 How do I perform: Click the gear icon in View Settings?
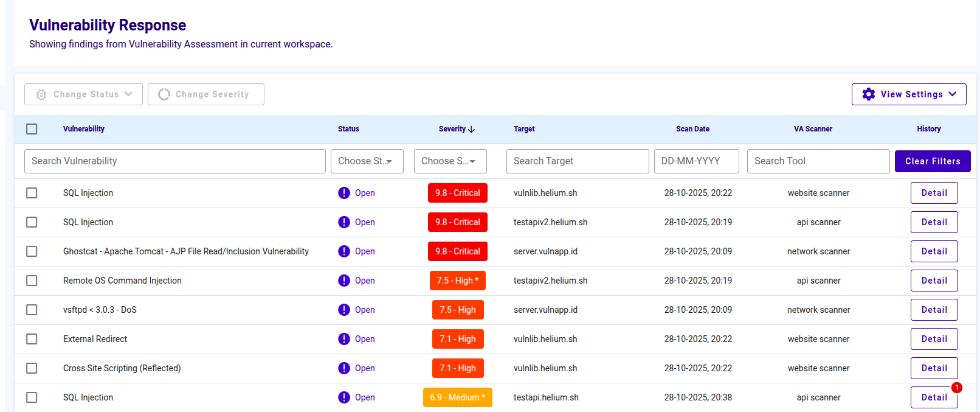pos(869,94)
